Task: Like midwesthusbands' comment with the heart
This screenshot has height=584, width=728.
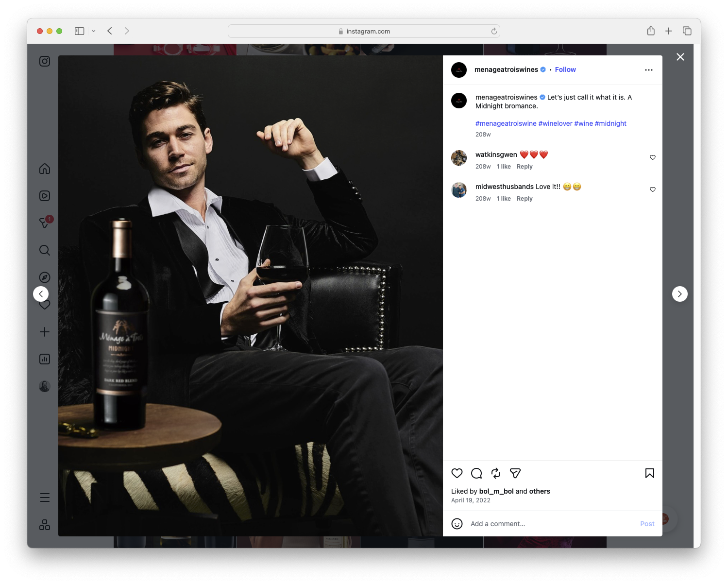Action: 652,189
